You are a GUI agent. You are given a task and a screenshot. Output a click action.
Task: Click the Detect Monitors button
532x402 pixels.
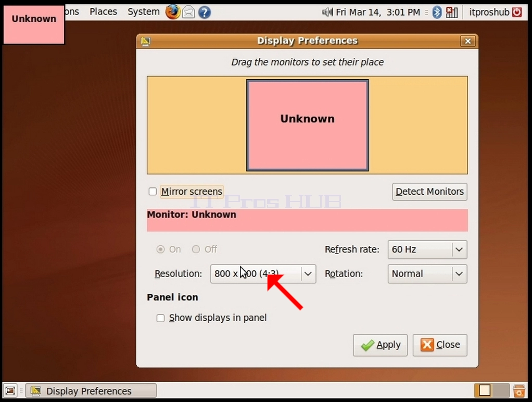click(429, 192)
